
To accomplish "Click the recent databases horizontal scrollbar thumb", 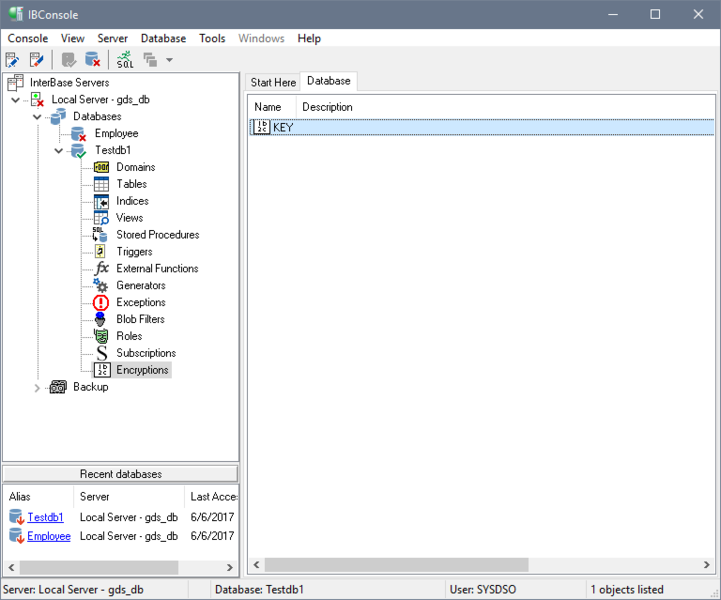I will [x=99, y=567].
